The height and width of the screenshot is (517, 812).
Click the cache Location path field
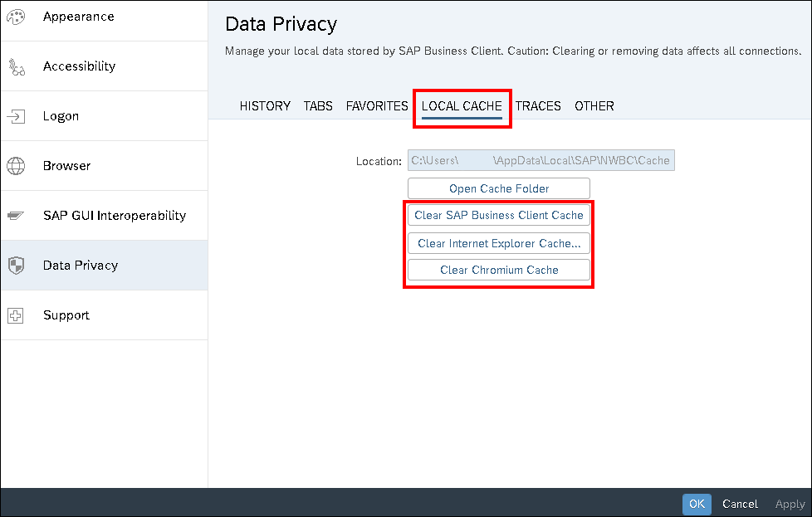(541, 160)
